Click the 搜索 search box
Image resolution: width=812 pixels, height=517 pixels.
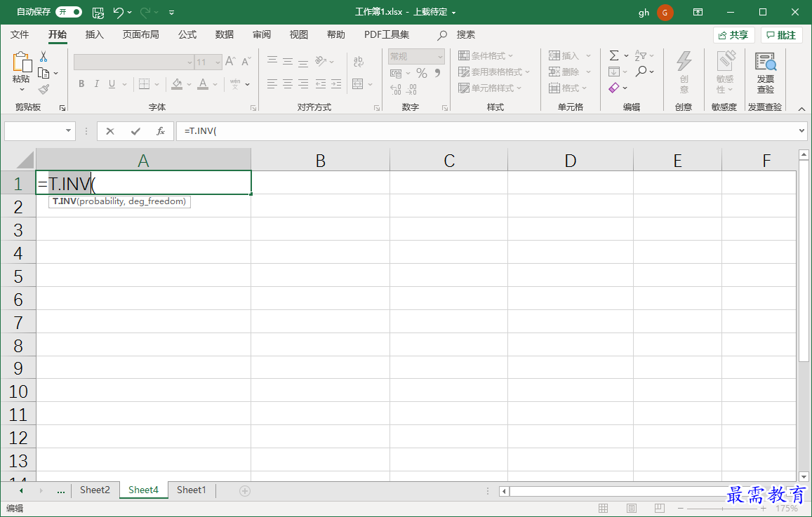457,34
